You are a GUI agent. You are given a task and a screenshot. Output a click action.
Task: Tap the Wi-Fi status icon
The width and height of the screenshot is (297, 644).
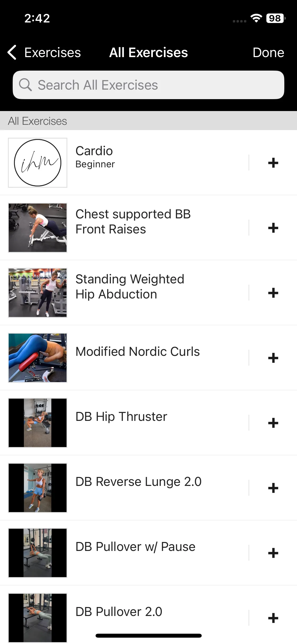click(256, 18)
